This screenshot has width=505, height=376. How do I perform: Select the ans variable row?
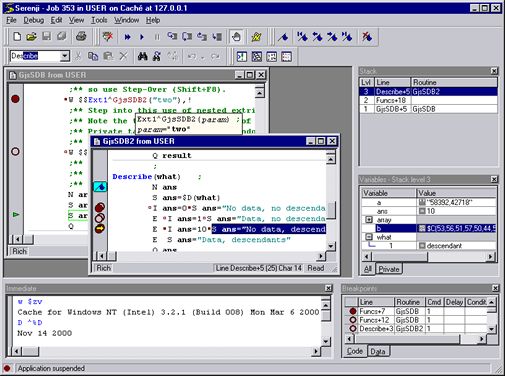tap(429, 211)
